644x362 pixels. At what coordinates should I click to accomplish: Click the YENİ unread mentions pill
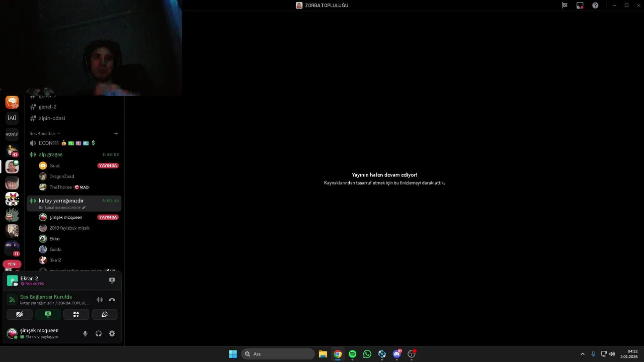tap(12, 264)
